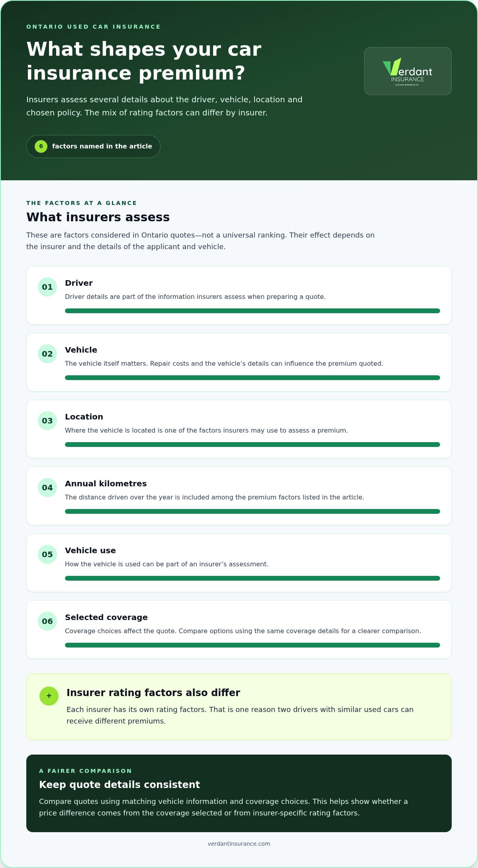The width and height of the screenshot is (478, 868).
Task: Select the 04 Annual kilometres badge
Action: click(47, 488)
